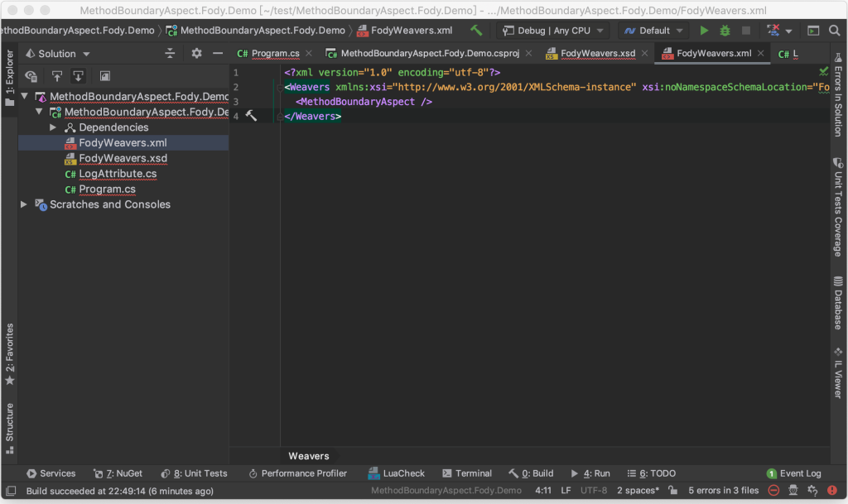The width and height of the screenshot is (848, 504).
Task: Open the Explorer side tab
Action: click(9, 77)
